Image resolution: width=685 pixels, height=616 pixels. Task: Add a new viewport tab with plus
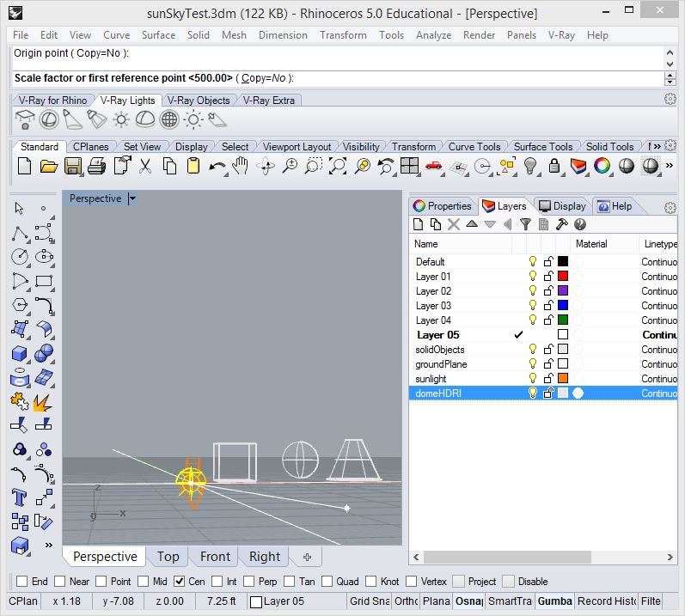tap(307, 557)
